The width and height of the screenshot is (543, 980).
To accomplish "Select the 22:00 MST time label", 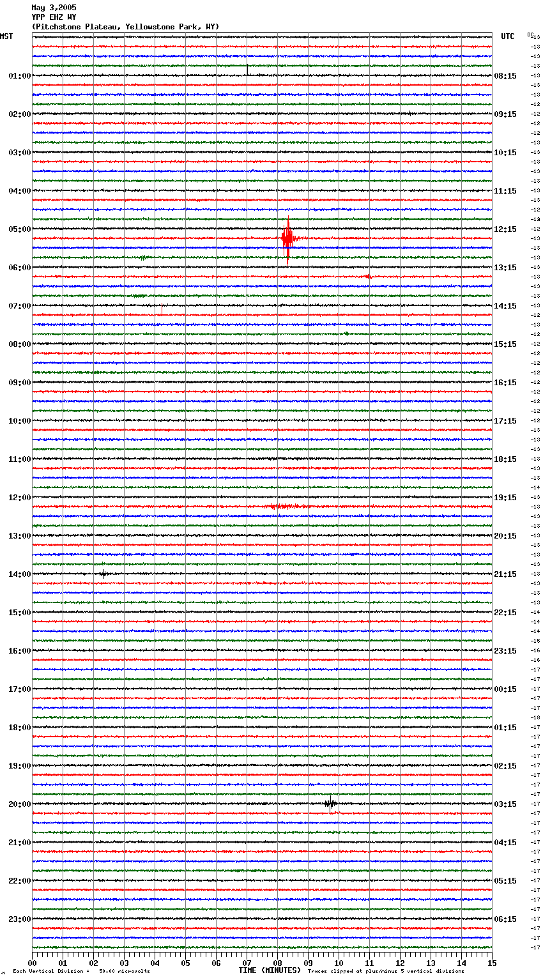I will pos(20,881).
